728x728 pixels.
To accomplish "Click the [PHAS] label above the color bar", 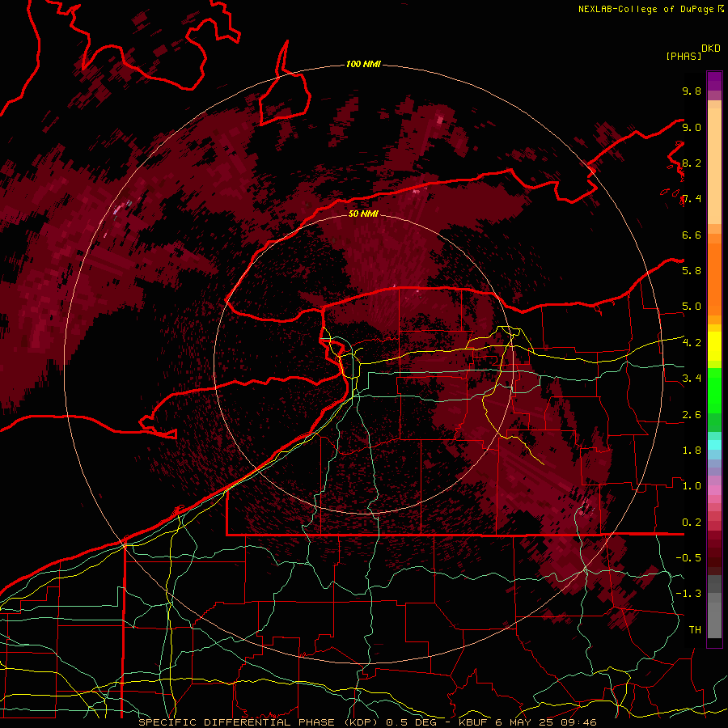I will tap(684, 56).
